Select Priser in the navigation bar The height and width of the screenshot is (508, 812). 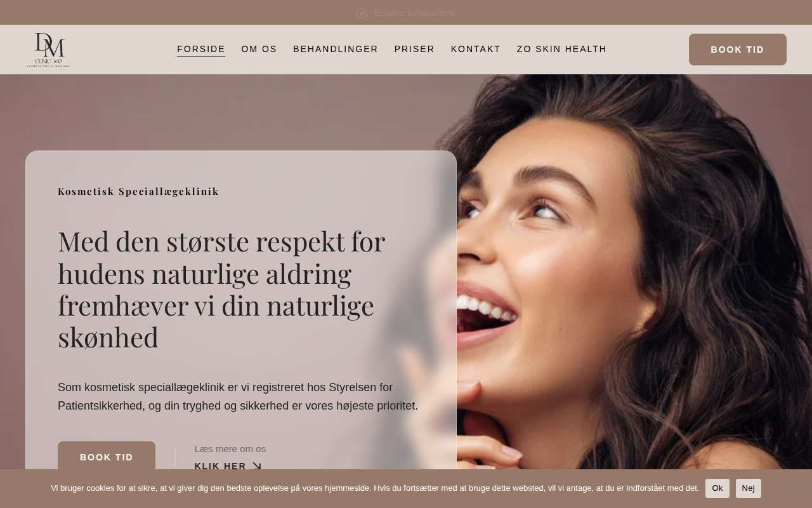click(x=414, y=49)
